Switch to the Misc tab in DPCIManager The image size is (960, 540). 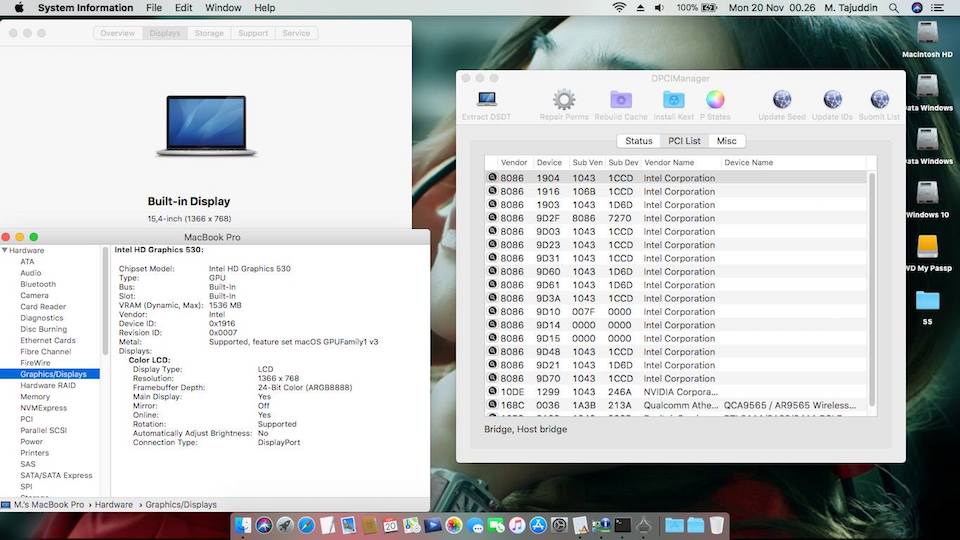click(x=726, y=141)
